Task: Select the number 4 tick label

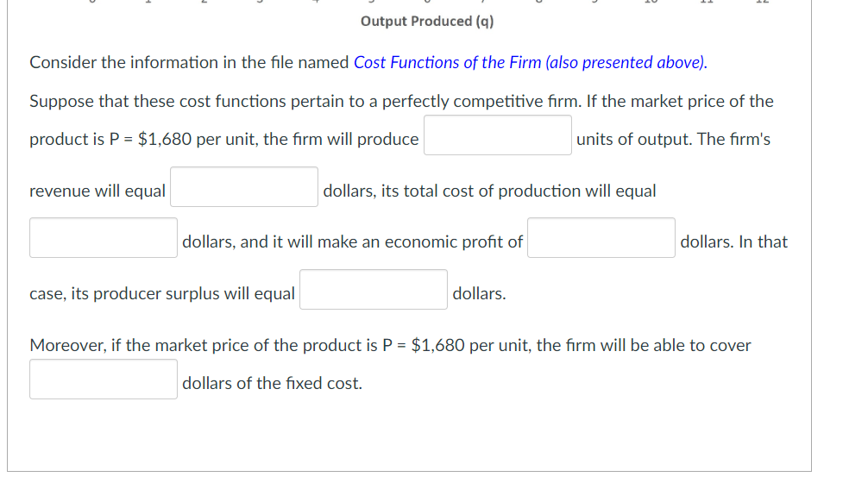Action: (x=317, y=3)
